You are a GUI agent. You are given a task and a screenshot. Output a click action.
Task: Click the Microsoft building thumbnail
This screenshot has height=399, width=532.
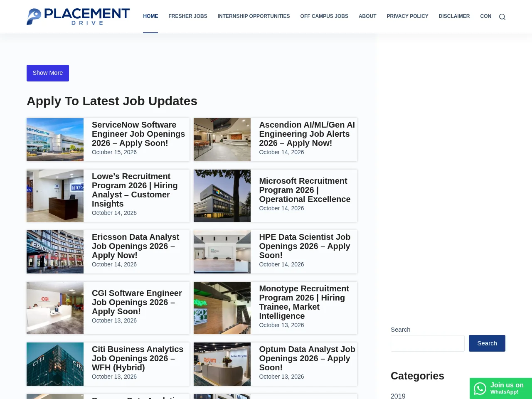[x=222, y=196]
